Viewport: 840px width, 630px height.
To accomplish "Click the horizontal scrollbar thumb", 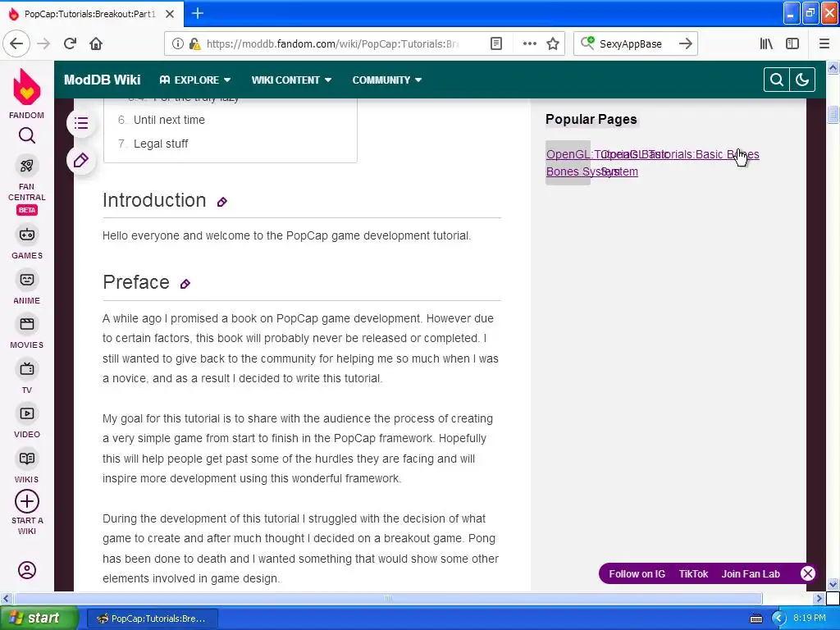I will (x=388, y=598).
